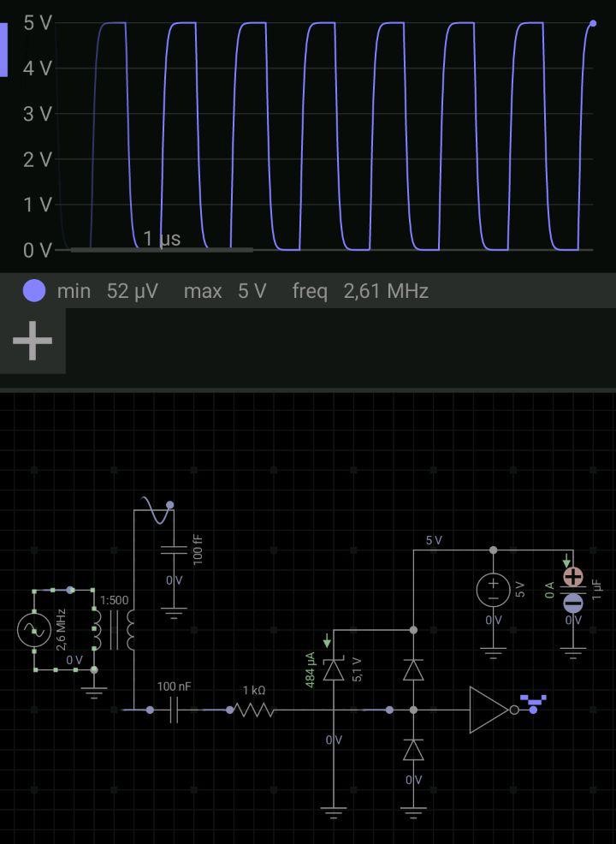Click the sine waveform probe icon above the transformer
The image size is (616, 844).
(157, 509)
